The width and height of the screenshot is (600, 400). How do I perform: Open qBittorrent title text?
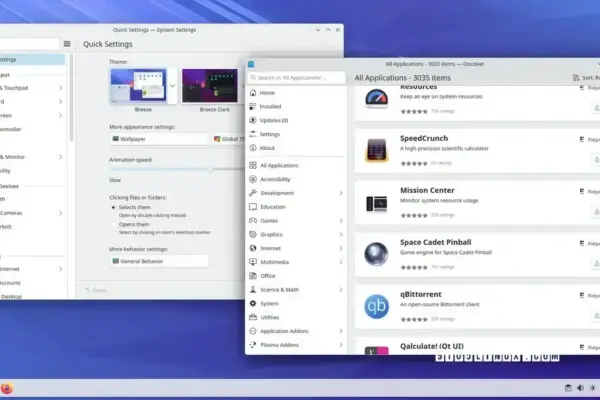(x=421, y=294)
